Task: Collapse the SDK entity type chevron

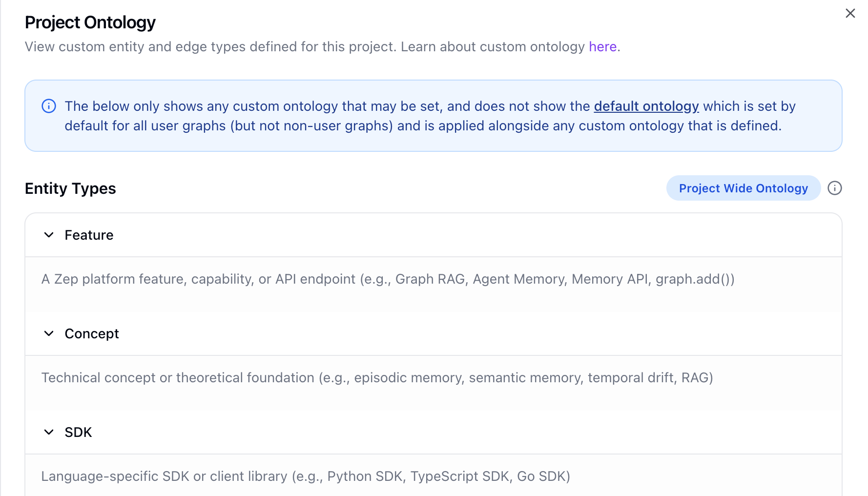Action: point(49,432)
